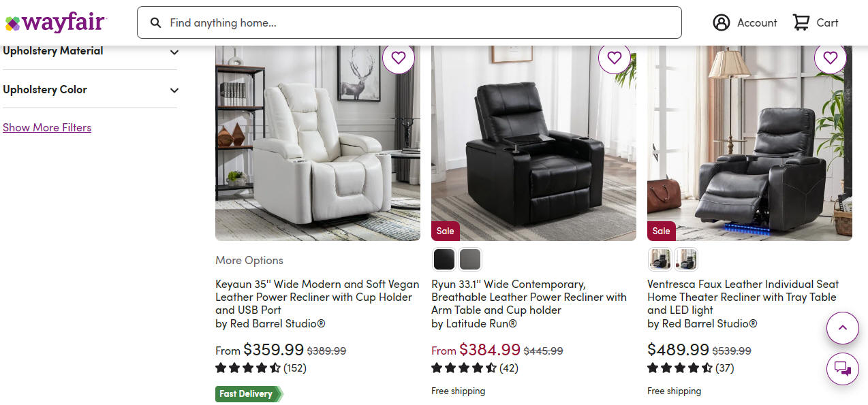Favorite the Ryun black recliner with heart icon

(x=615, y=58)
